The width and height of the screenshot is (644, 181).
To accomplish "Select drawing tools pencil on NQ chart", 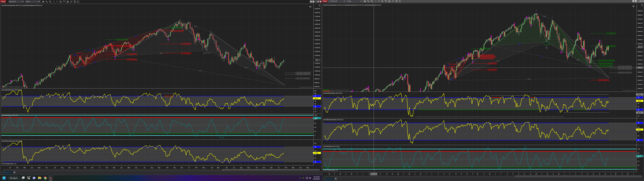I will 47,2.
